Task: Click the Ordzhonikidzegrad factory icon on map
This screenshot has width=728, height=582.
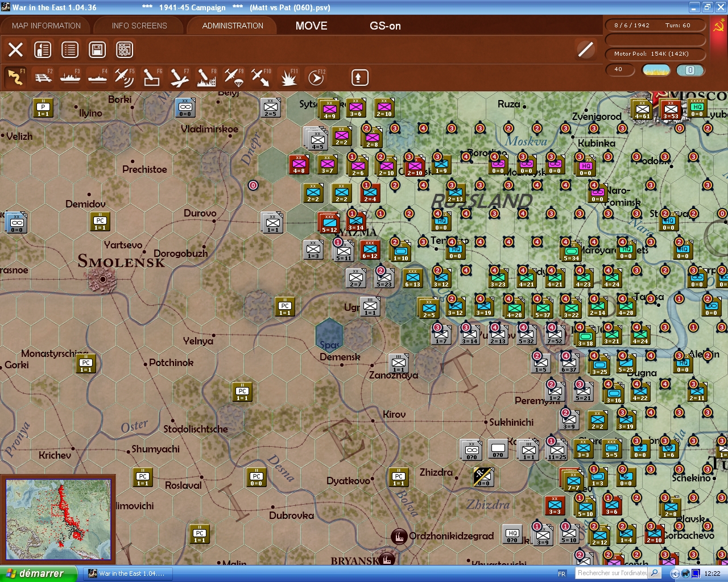Action: [399, 536]
